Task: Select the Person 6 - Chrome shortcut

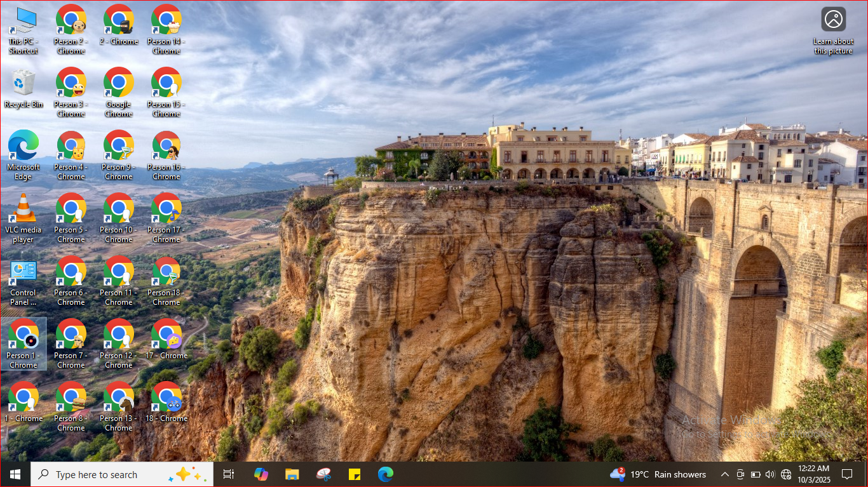Action: (71, 281)
